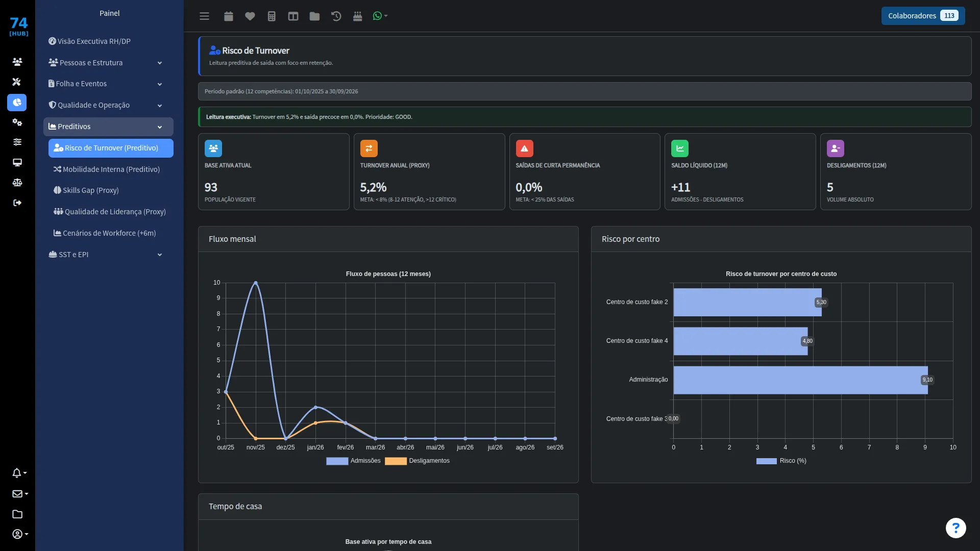This screenshot has height=551, width=980.
Task: Click the Colaboradores 113 button
Action: pyautogui.click(x=923, y=16)
